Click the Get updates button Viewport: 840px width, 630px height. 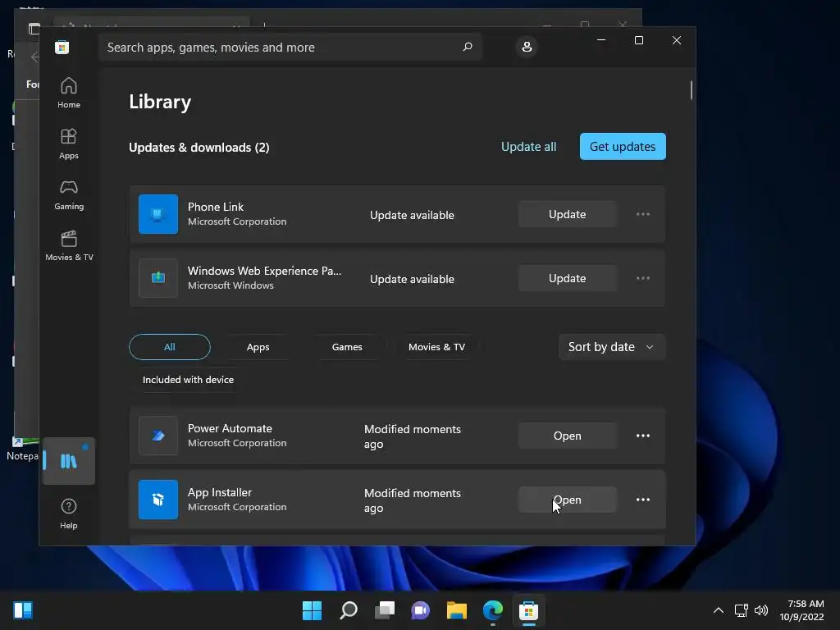(623, 146)
